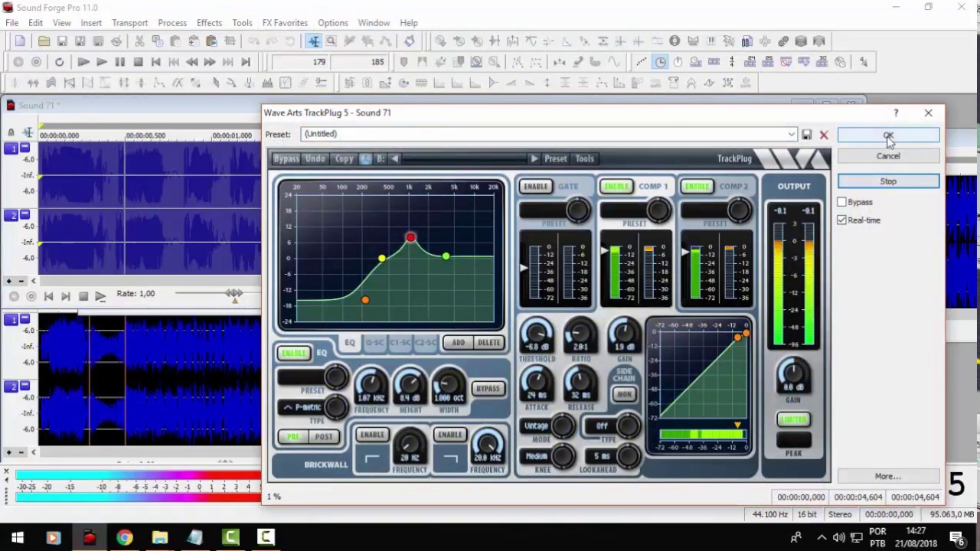980x551 pixels.
Task: Open a file with the folder icon
Action: point(44,41)
